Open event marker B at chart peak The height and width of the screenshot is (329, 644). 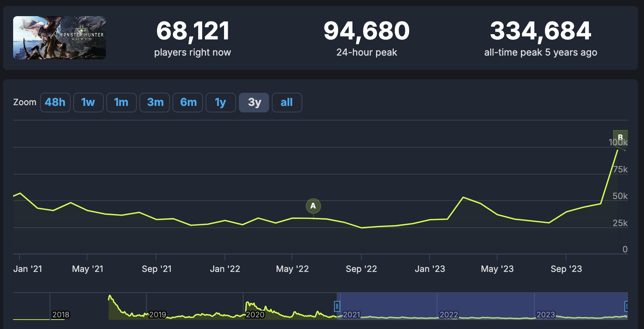point(620,137)
